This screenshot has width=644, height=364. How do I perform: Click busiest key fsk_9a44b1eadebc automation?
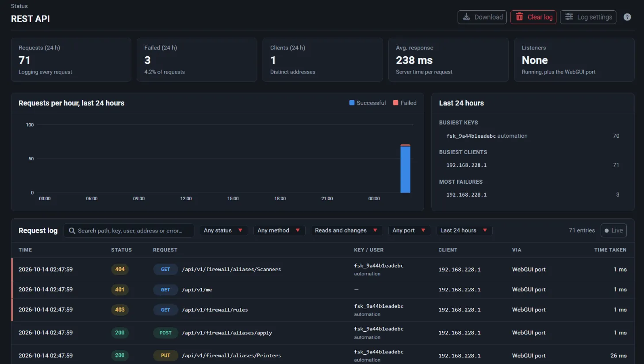[x=487, y=136]
